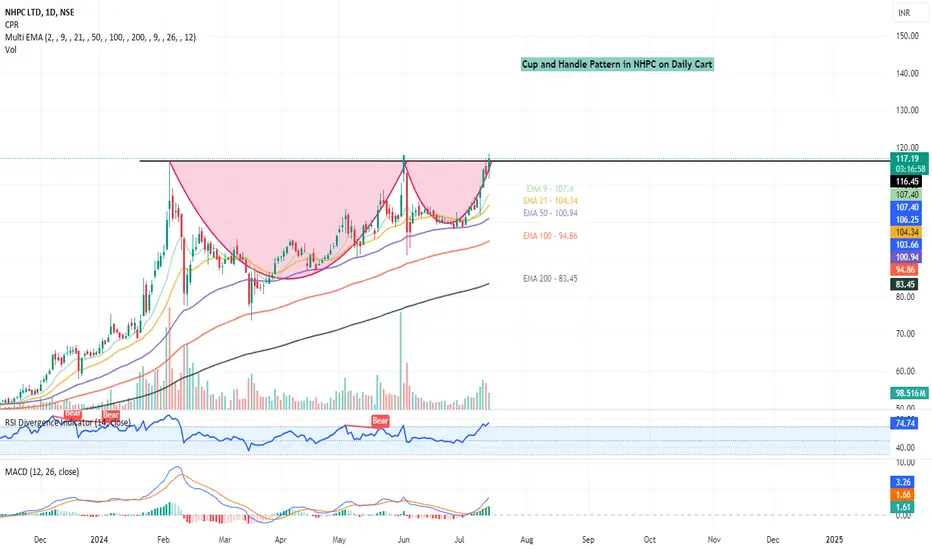The image size is (932, 550).
Task: Click the 3.26 MACD value tag
Action: click(x=902, y=482)
